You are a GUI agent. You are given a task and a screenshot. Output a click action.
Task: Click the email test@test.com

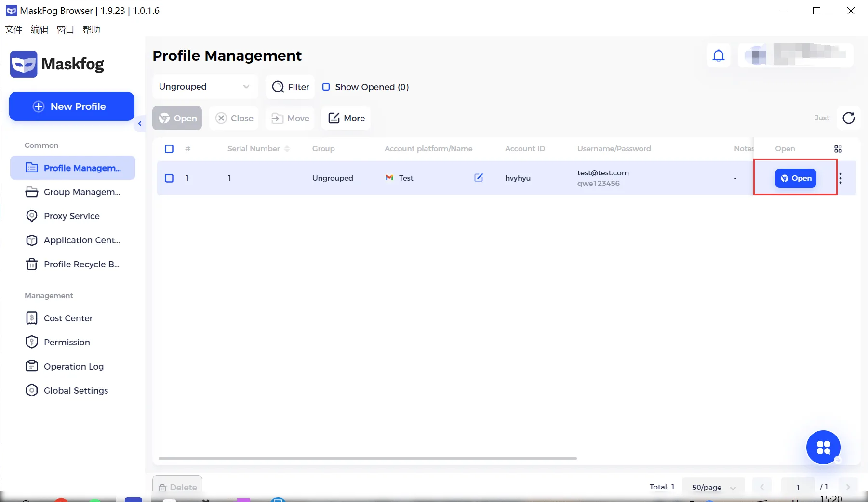(x=603, y=172)
